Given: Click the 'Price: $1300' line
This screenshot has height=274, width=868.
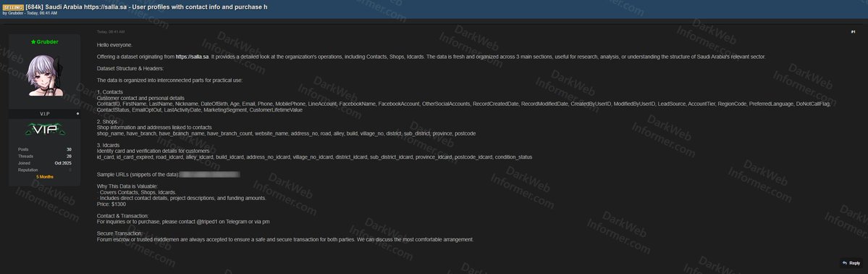Looking at the screenshot, I should [111, 204].
